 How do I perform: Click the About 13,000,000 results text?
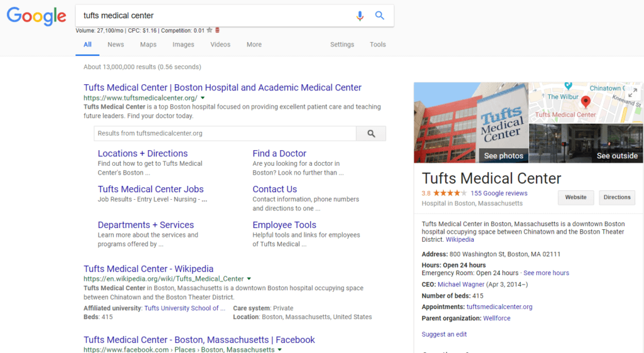pyautogui.click(x=142, y=67)
